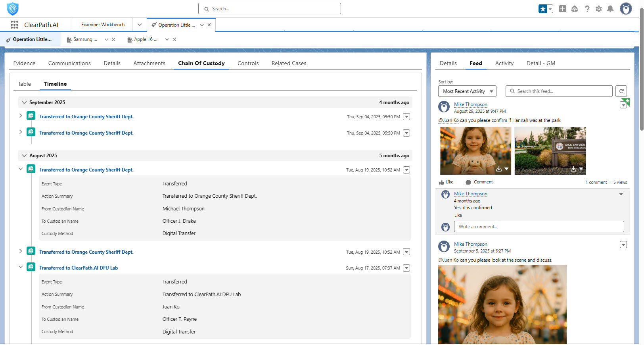Open the Most Recent Activity sort dropdown
644x345 pixels.
(x=467, y=91)
